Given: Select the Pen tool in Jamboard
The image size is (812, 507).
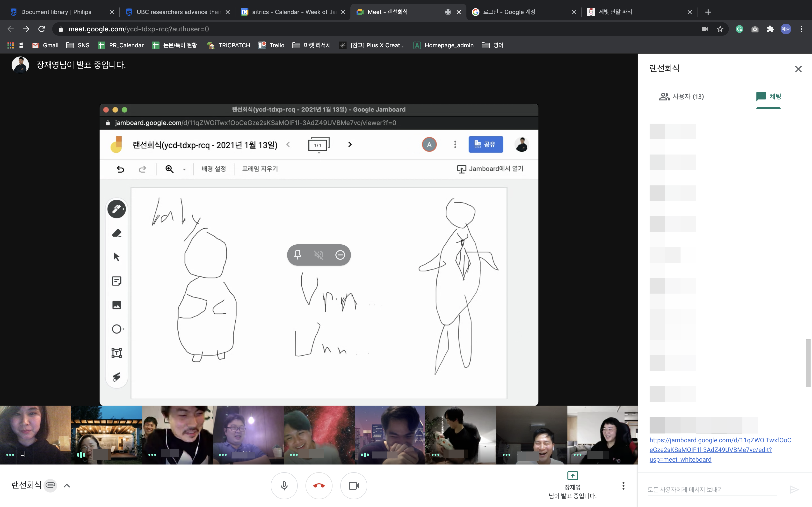Looking at the screenshot, I should [116, 209].
